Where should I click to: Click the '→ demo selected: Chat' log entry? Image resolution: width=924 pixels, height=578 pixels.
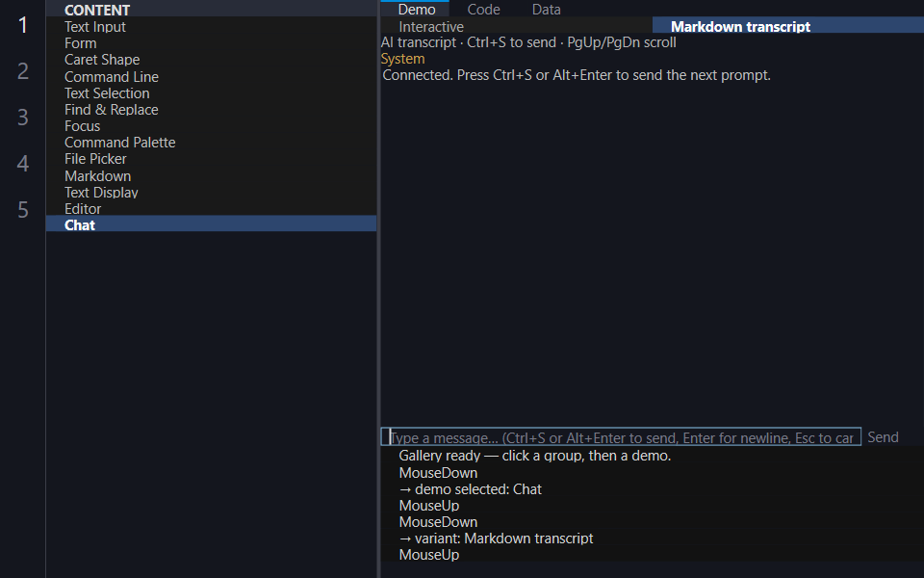pos(471,489)
